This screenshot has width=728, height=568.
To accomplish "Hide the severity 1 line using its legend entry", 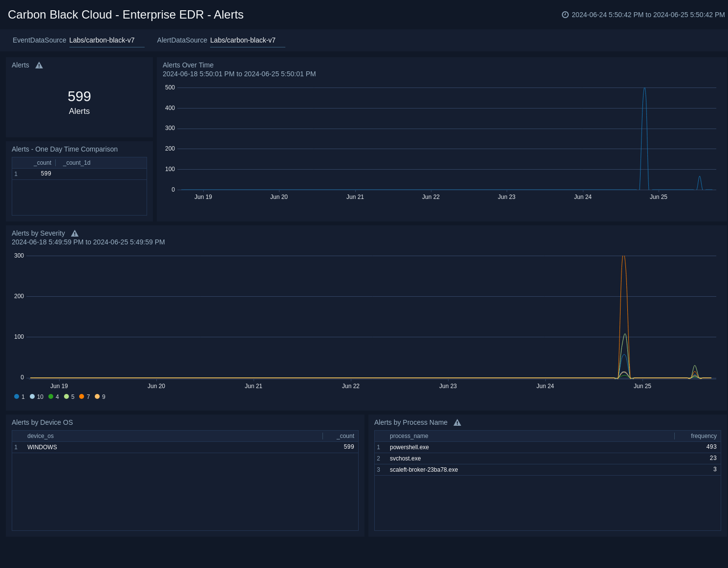I will pos(17,396).
